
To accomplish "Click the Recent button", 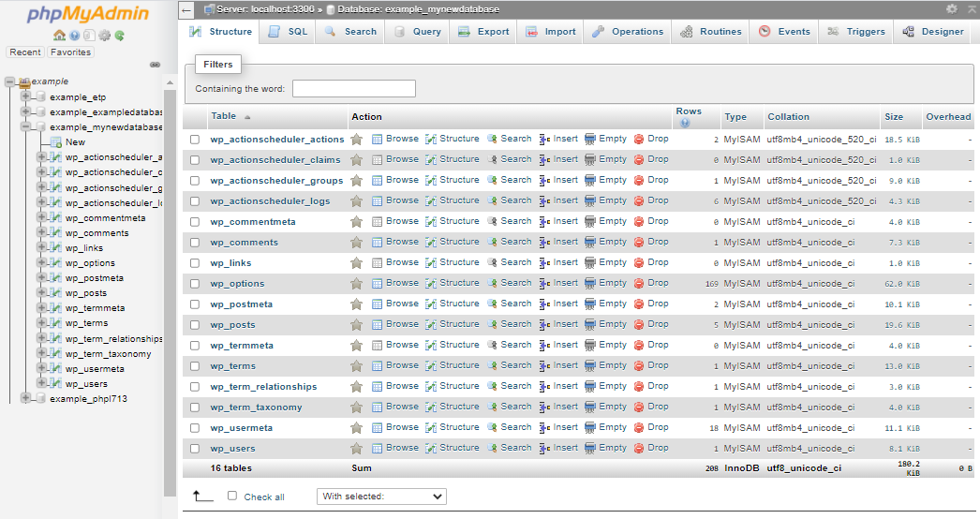I will click(x=25, y=52).
